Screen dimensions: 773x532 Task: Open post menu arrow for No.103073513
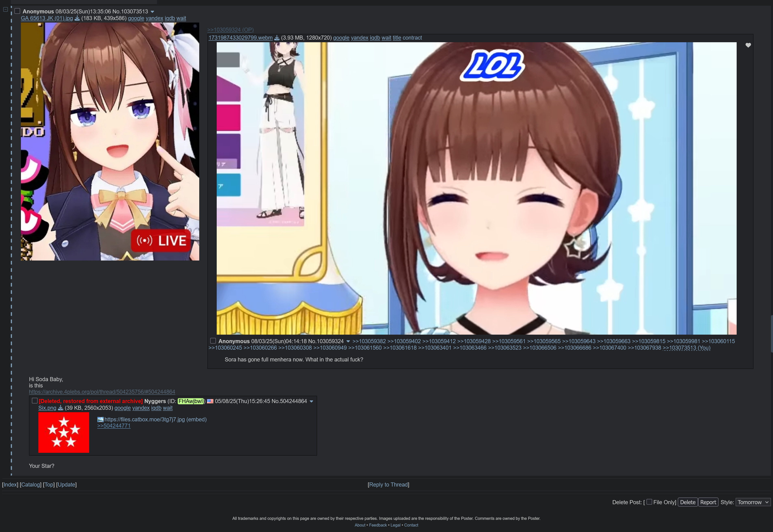[x=152, y=12]
